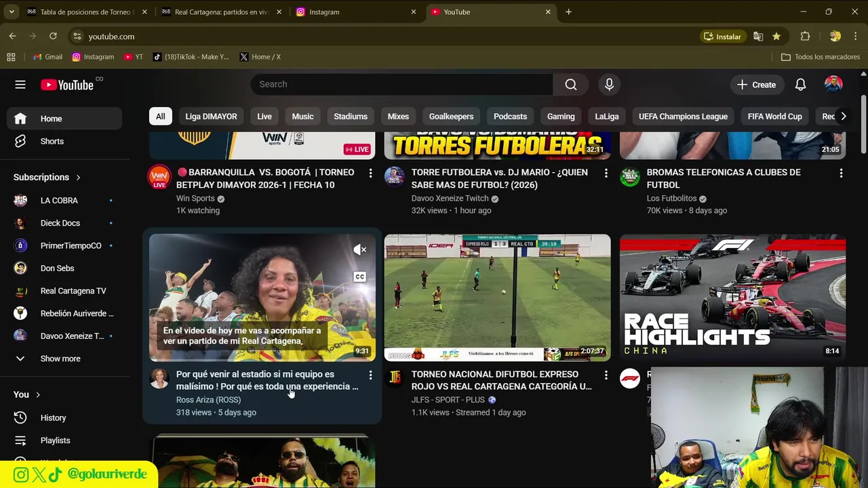
Task: Open Davoo Xeneize Twitch channel avatar
Action: point(394,176)
